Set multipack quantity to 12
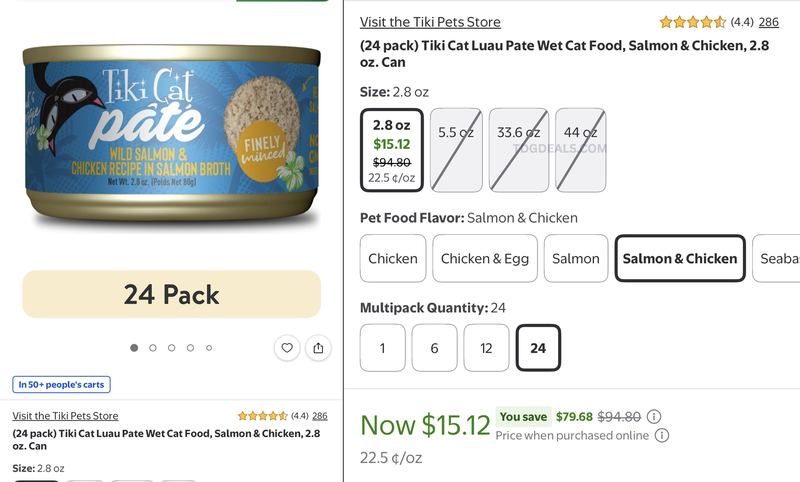Viewport: 800px width, 482px height. 486,348
